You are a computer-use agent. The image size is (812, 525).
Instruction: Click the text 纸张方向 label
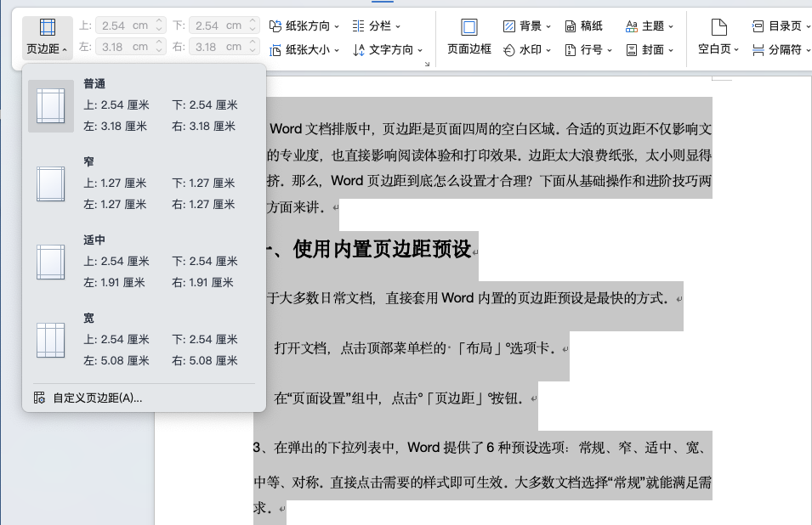(x=308, y=25)
